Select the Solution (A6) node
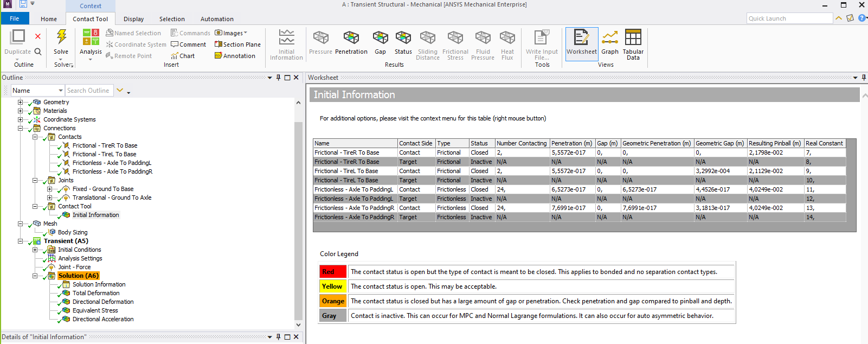The image size is (868, 344). [79, 276]
